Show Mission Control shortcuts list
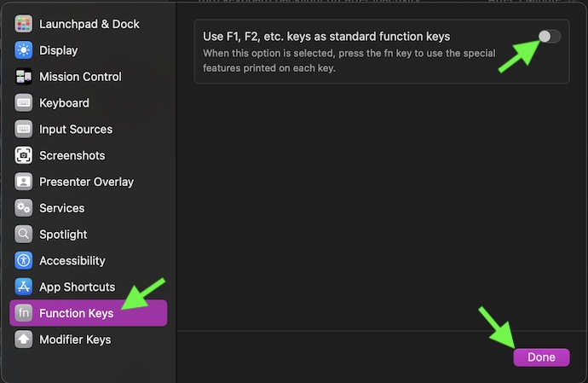This screenshot has width=588, height=383. [80, 77]
